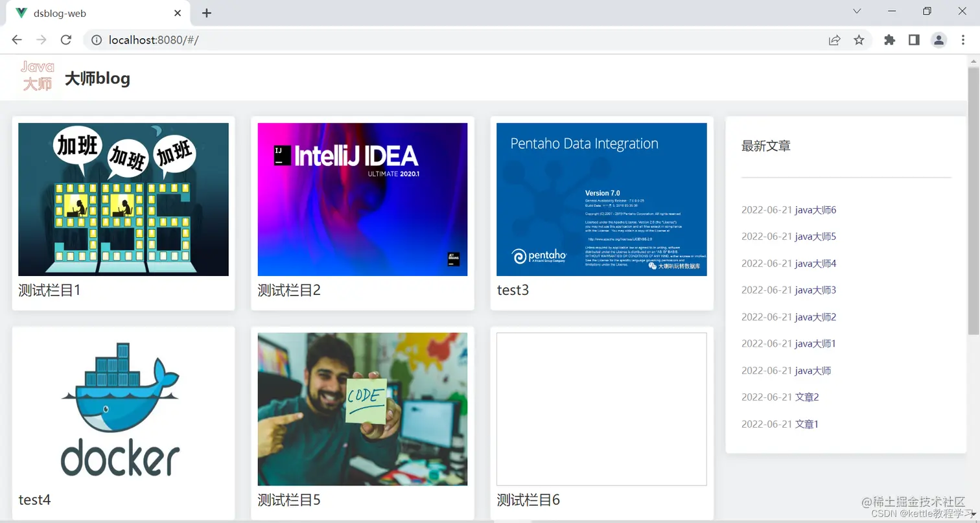Click the browser forward arrow
The image size is (980, 523).
[41, 40]
